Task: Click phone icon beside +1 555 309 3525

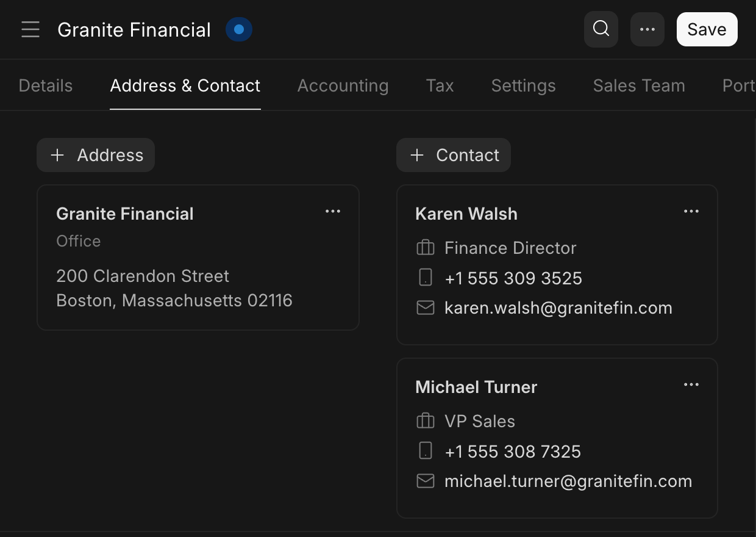Action: click(x=426, y=278)
